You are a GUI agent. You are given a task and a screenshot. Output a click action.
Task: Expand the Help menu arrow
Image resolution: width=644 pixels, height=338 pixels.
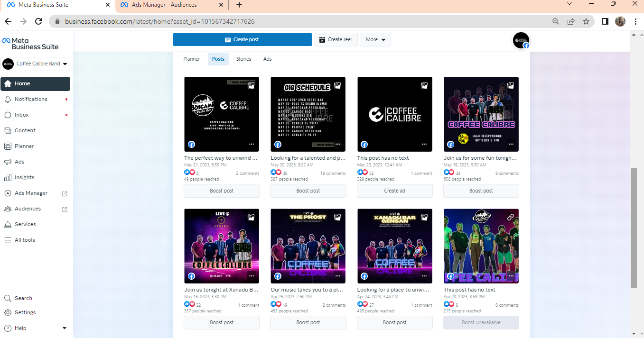click(65, 328)
